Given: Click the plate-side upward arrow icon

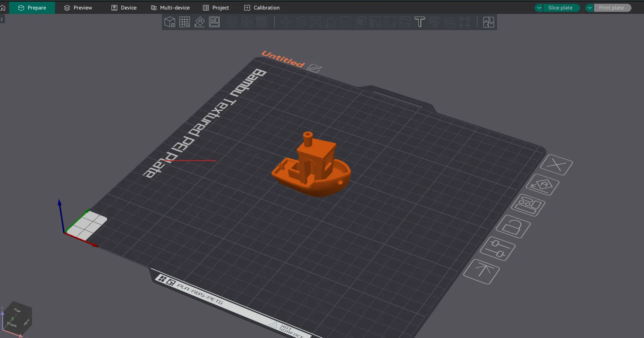Looking at the screenshot, I should pyautogui.click(x=481, y=271).
